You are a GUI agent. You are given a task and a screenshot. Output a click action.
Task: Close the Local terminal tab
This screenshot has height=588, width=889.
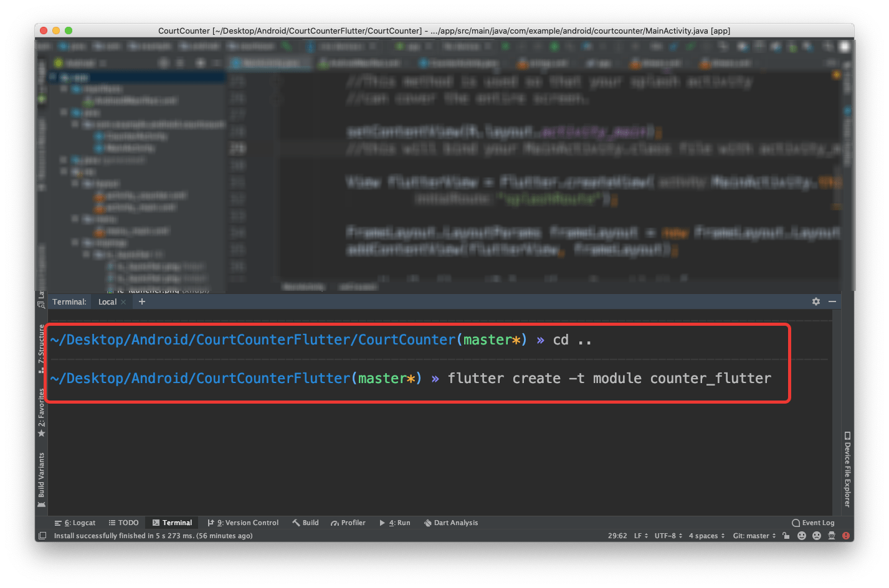(x=123, y=302)
